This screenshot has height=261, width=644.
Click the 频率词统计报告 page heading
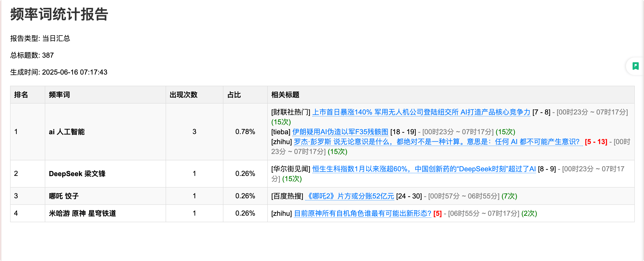click(59, 14)
